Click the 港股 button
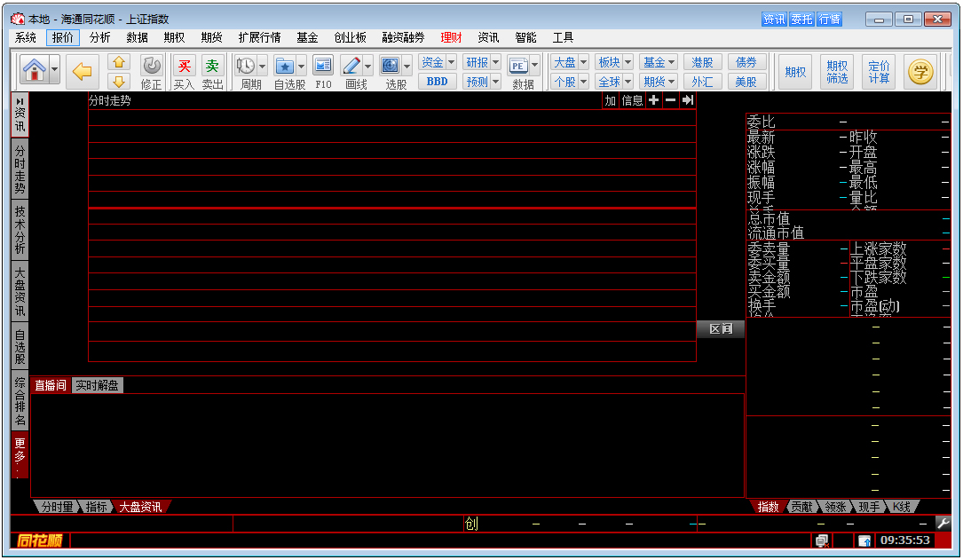 click(x=702, y=62)
